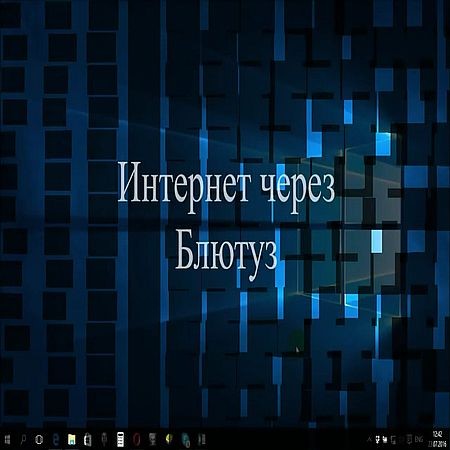Open the teal globe taskbar icon
The width and height of the screenshot is (450, 450).
(186, 440)
